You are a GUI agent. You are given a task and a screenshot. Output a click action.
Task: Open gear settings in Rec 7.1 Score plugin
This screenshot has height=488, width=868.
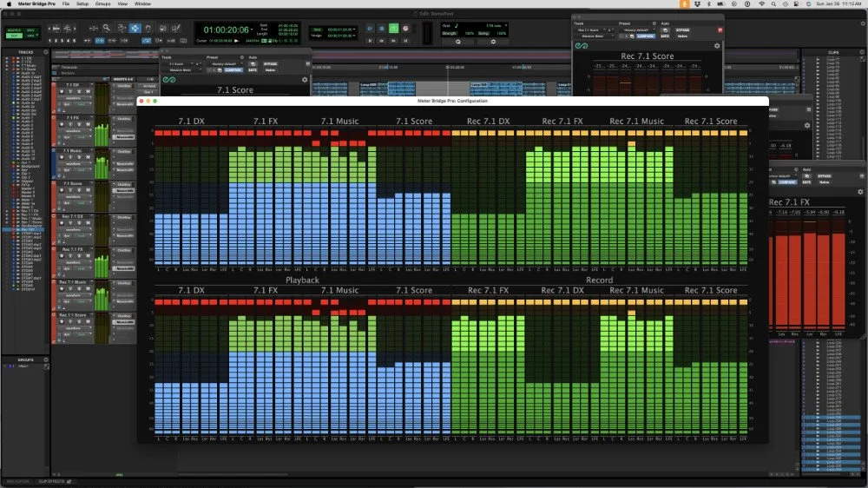click(x=717, y=46)
